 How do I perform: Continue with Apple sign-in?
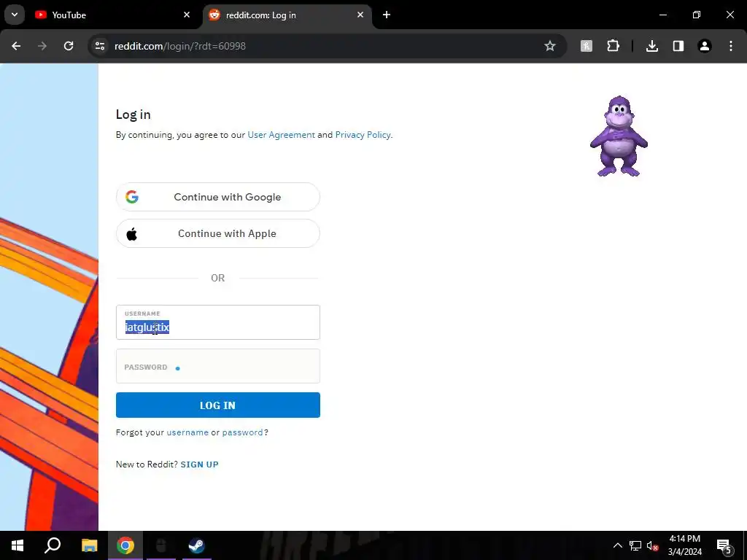pyautogui.click(x=217, y=233)
